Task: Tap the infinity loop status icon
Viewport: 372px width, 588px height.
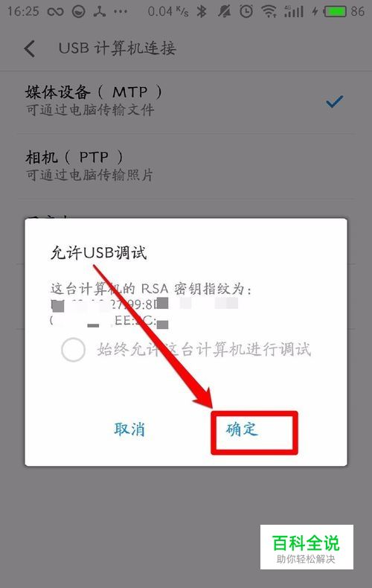Action: [56, 12]
